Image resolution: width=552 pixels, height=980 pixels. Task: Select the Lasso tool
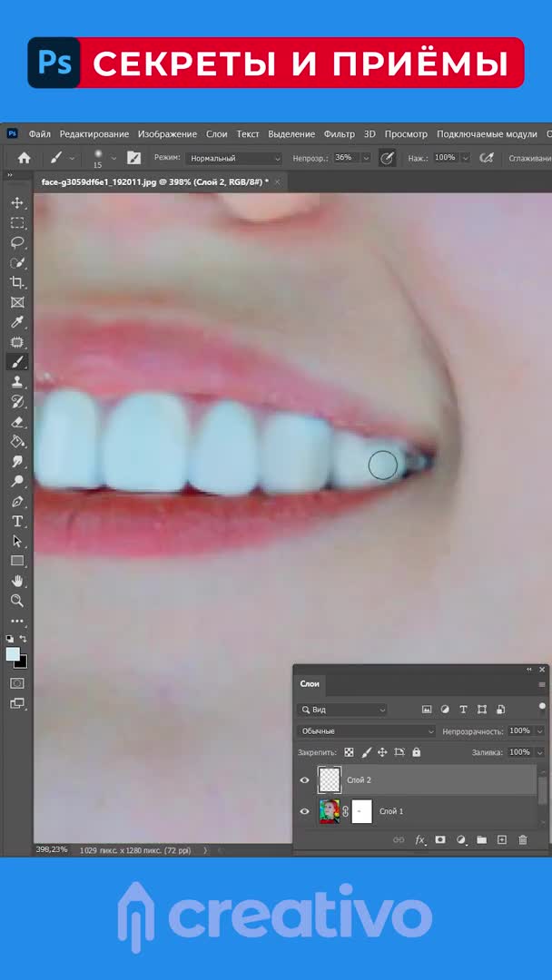point(17,242)
